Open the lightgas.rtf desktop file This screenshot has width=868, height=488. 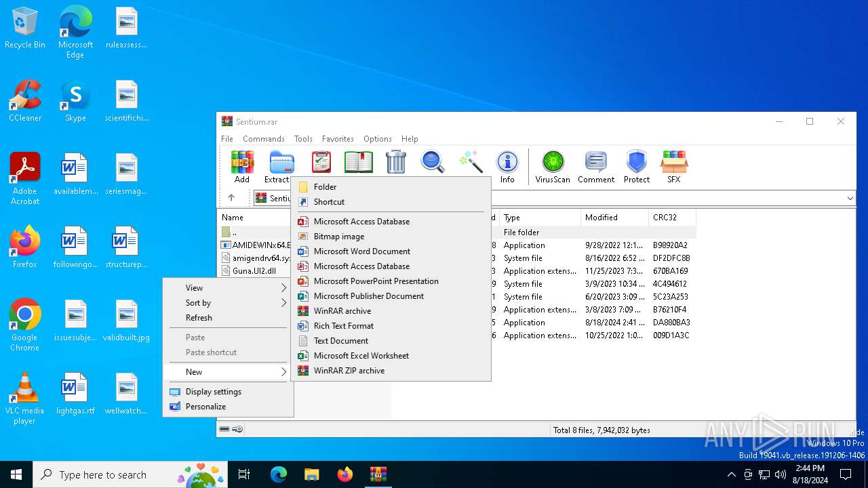pyautogui.click(x=75, y=394)
